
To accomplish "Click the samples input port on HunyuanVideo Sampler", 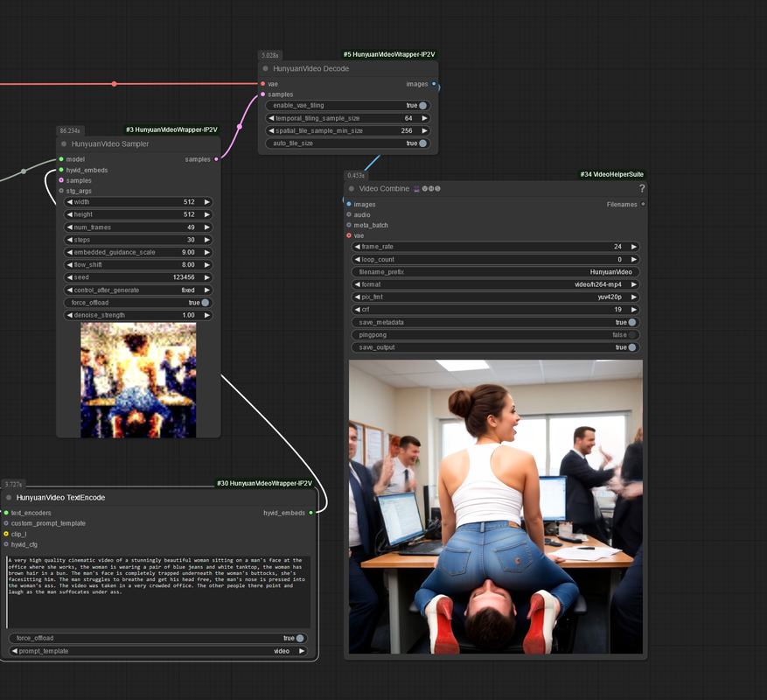I will [x=61, y=180].
